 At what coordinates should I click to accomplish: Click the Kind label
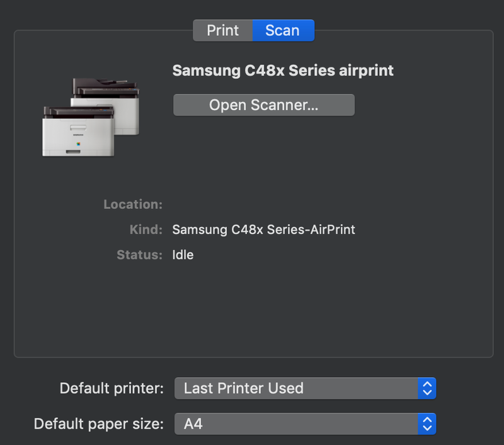coord(146,230)
